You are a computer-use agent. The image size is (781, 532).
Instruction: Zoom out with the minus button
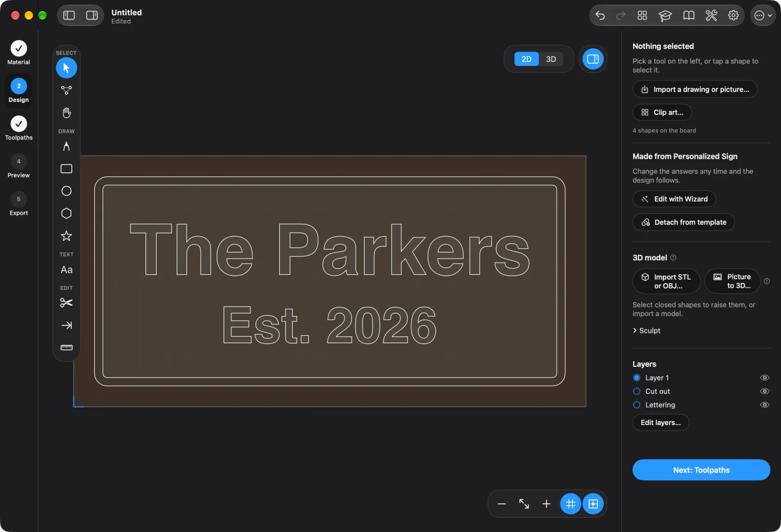pos(501,504)
